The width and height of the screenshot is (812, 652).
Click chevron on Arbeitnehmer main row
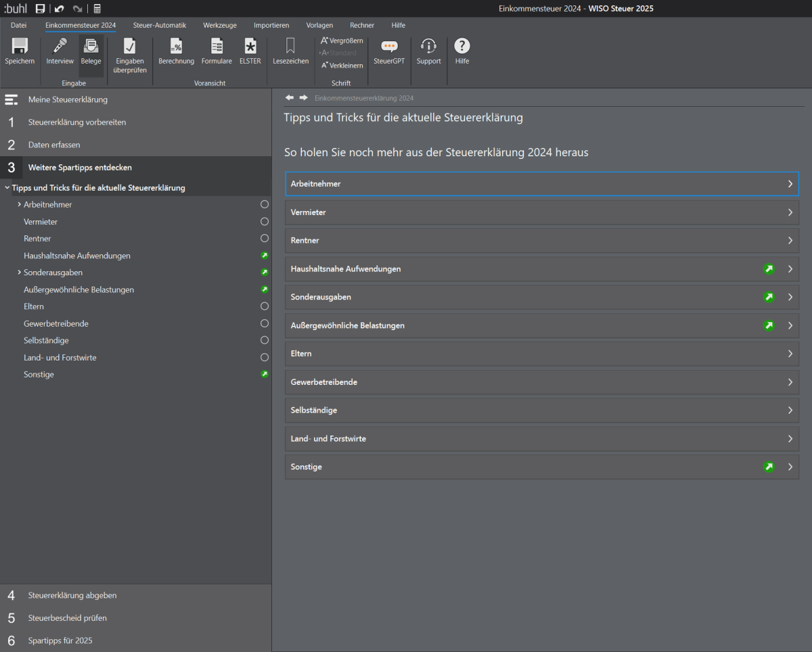[790, 184]
